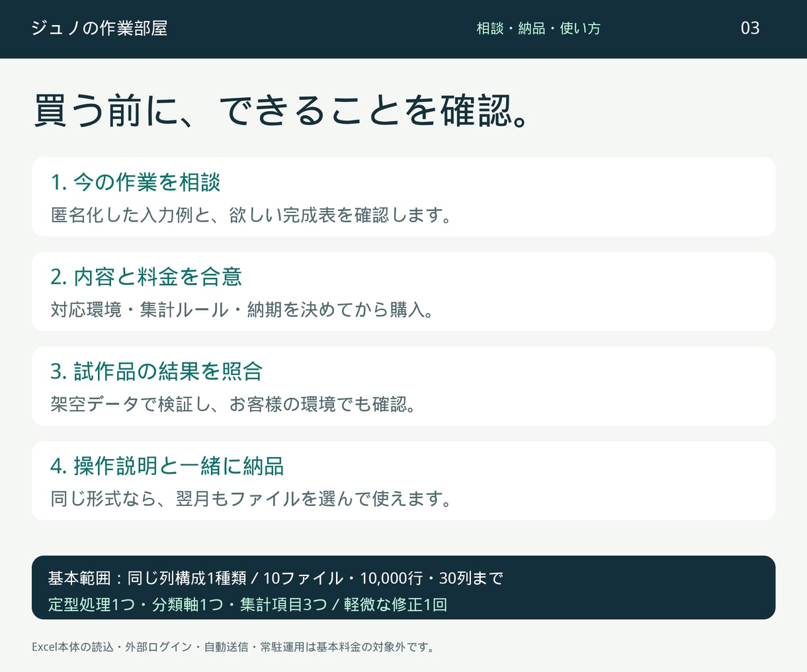Click description 対応環境・集計ルール・納期を決めてから購入。

pyautogui.click(x=242, y=310)
